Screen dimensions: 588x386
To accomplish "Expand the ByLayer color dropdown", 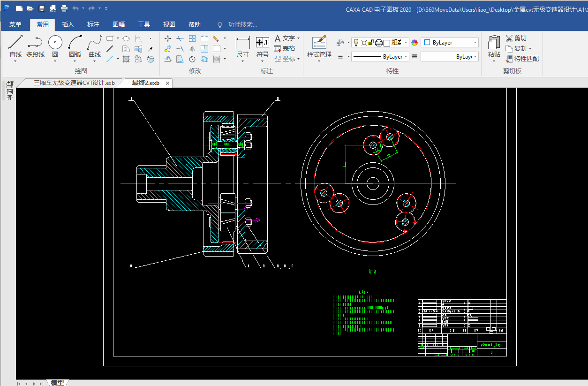I will tap(475, 43).
